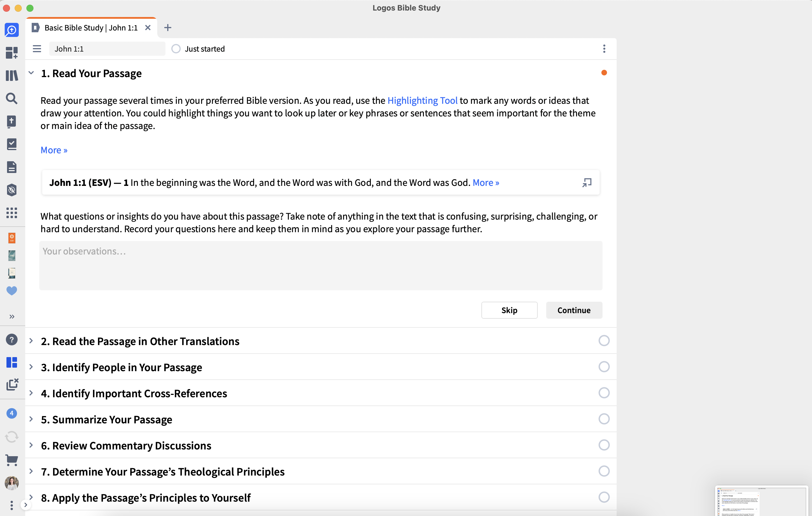
Task: Click More link after John 1:1 verse
Action: pos(486,183)
